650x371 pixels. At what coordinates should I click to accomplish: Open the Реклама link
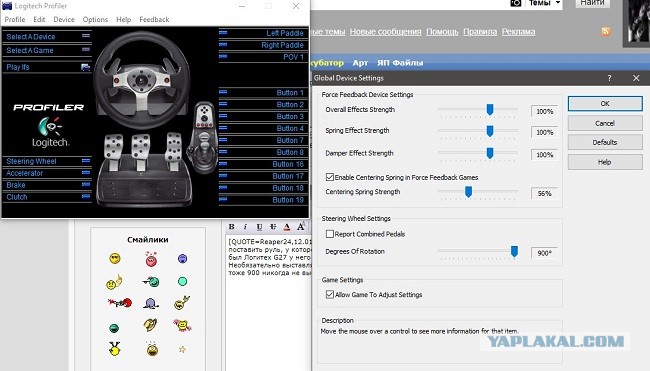coord(518,32)
